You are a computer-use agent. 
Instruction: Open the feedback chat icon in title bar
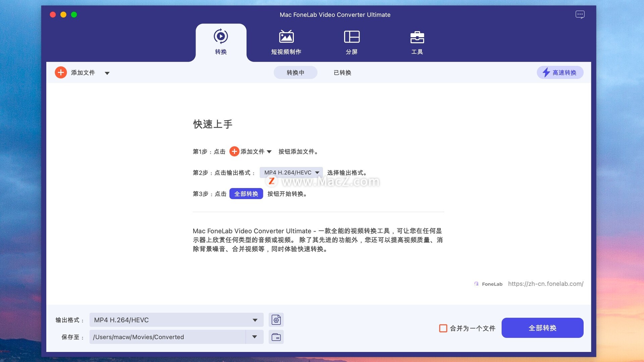click(580, 15)
